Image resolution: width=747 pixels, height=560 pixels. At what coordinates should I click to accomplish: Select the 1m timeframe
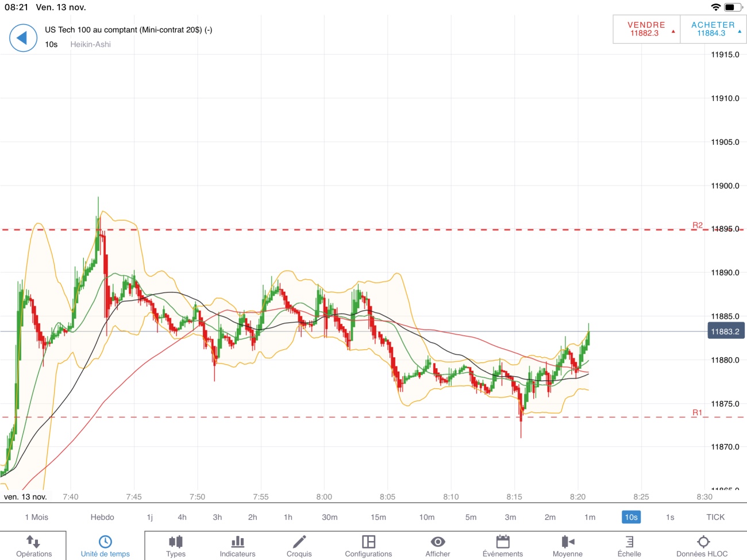[590, 517]
